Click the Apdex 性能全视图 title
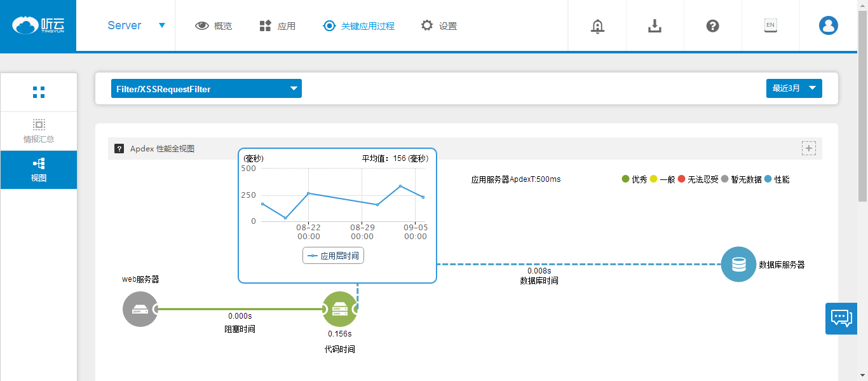This screenshot has width=868, height=381. coord(162,149)
